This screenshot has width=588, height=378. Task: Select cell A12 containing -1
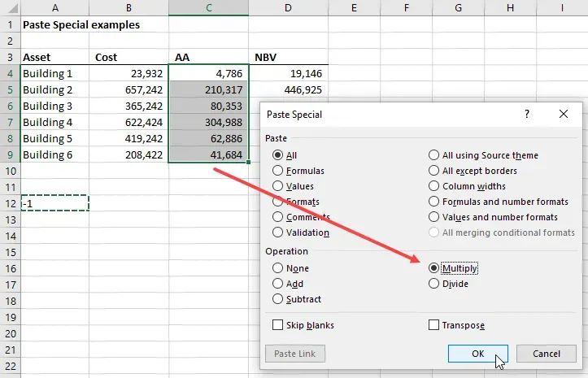point(54,203)
